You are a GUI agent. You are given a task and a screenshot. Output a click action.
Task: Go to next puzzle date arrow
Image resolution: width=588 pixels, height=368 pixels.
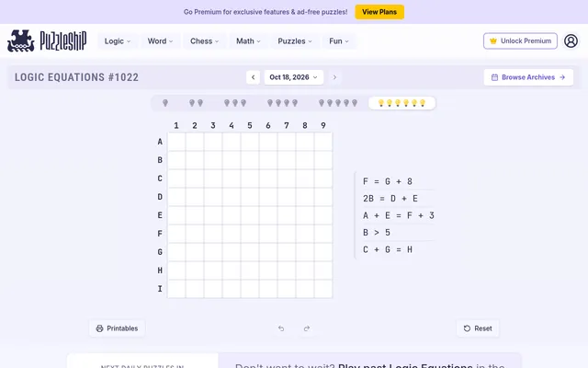334,77
